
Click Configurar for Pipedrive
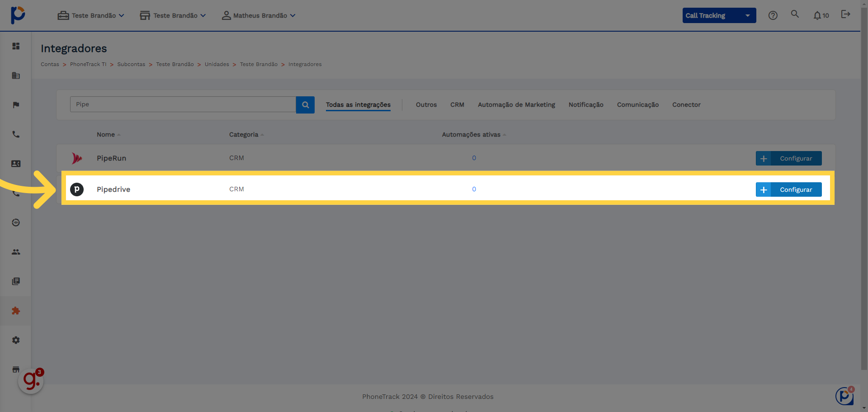click(788, 189)
